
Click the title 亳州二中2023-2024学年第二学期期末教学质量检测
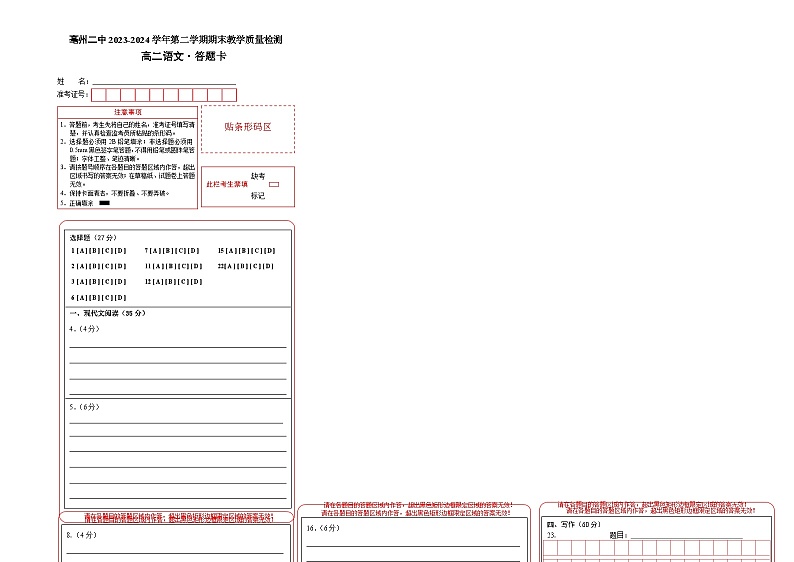[x=176, y=39]
